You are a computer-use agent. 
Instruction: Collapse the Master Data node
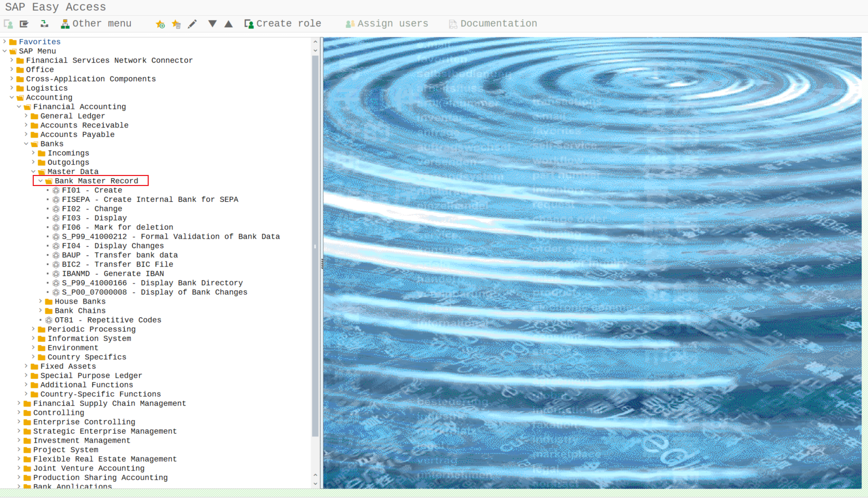click(33, 172)
